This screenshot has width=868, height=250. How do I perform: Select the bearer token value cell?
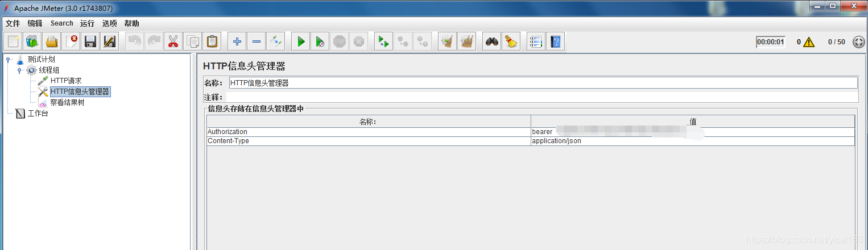[693, 132]
